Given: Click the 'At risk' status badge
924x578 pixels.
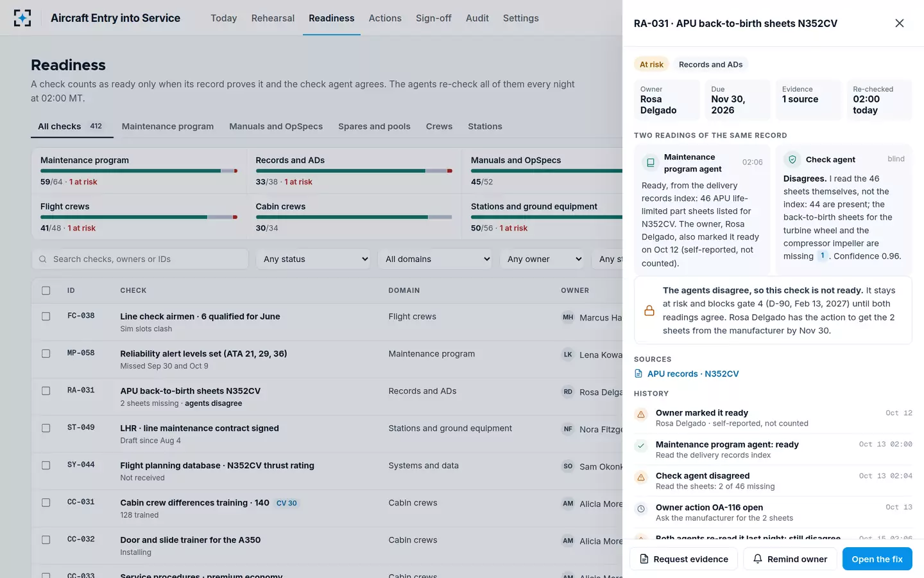Looking at the screenshot, I should [x=651, y=64].
